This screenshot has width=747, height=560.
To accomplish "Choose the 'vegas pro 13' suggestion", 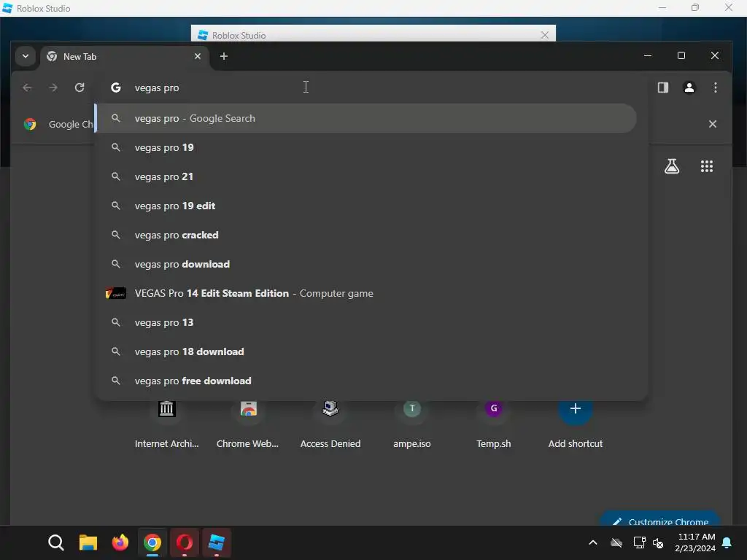I will pyautogui.click(x=365, y=322).
